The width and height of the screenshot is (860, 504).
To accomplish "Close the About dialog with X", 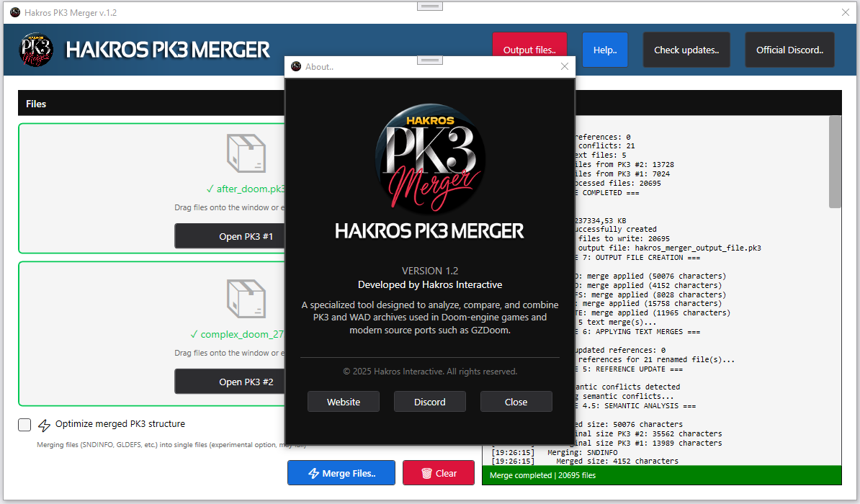I will click(565, 66).
